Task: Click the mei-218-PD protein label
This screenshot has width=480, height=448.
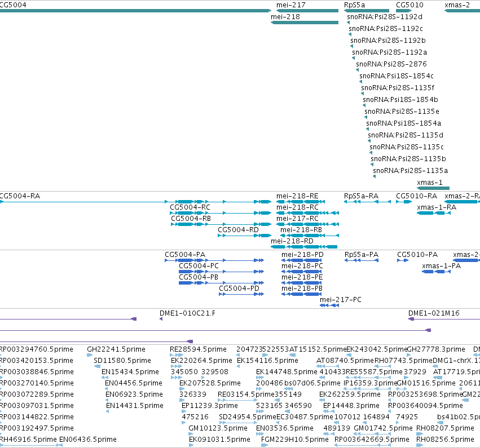Action: [x=302, y=255]
